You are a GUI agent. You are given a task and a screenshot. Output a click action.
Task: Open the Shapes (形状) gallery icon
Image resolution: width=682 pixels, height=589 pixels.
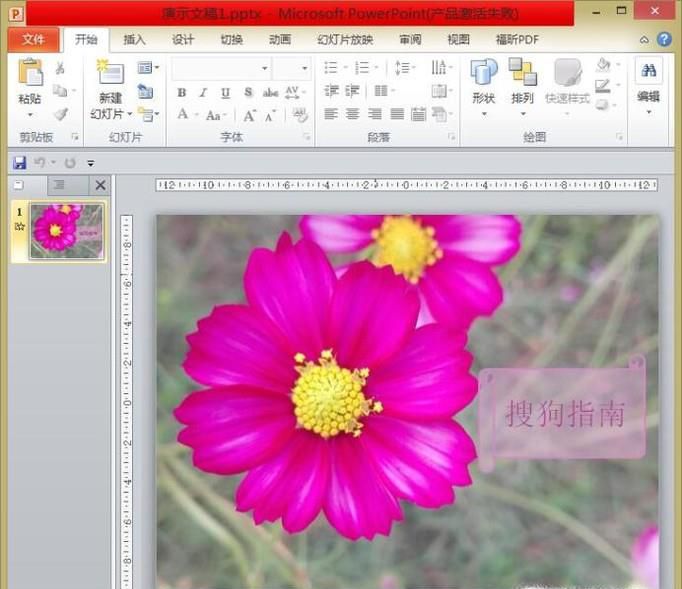coord(483,74)
